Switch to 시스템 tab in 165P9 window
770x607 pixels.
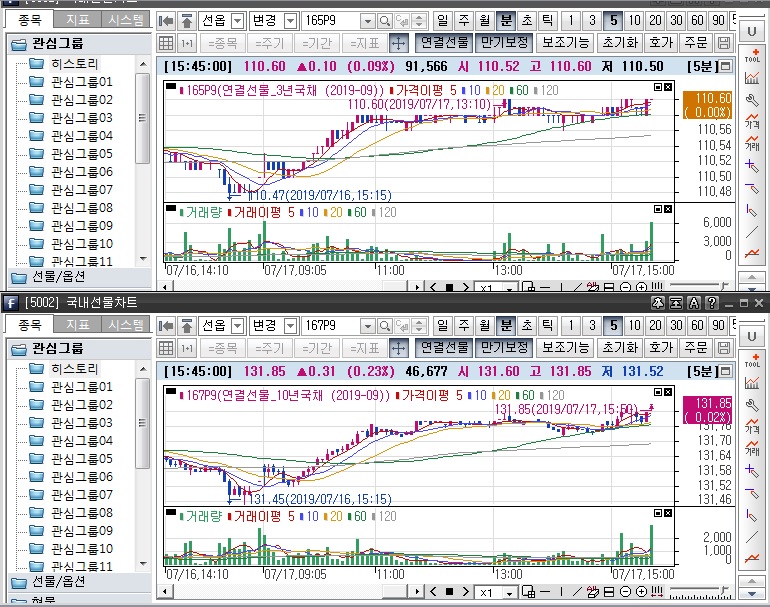tap(126, 20)
